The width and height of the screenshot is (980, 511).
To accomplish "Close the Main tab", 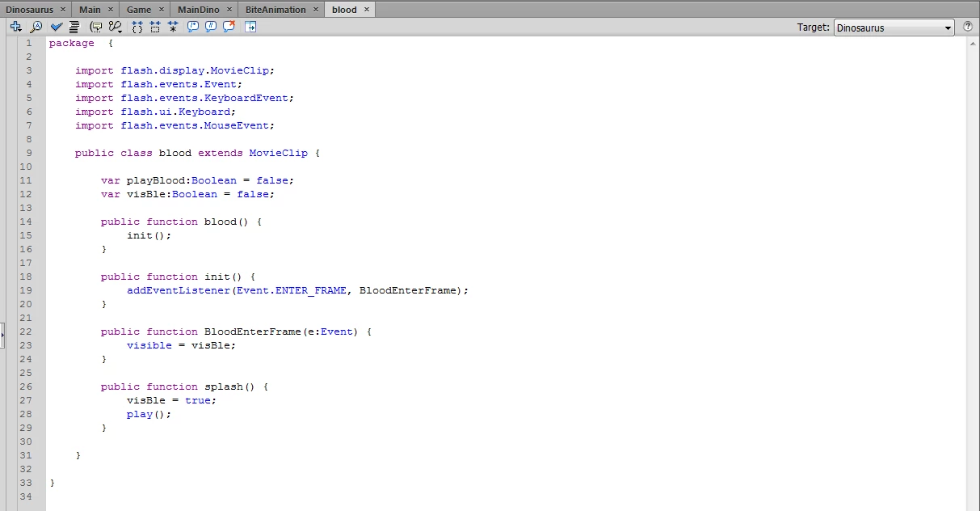I will (109, 10).
